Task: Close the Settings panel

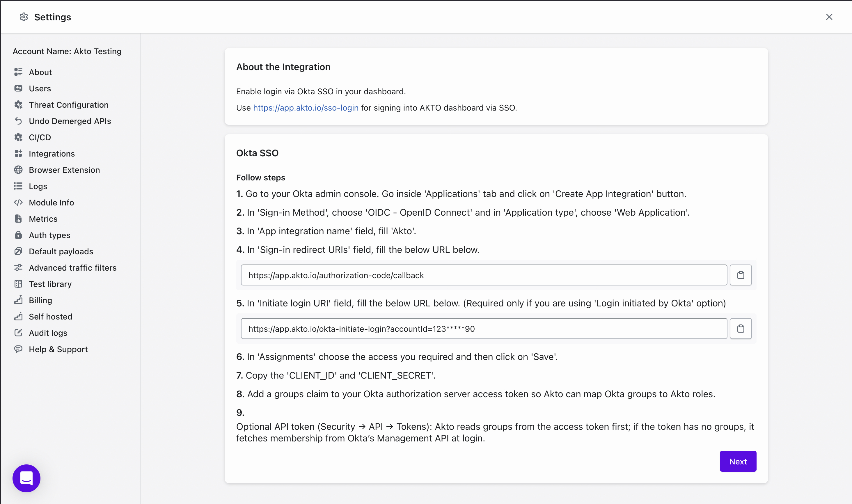Action: coord(829,17)
